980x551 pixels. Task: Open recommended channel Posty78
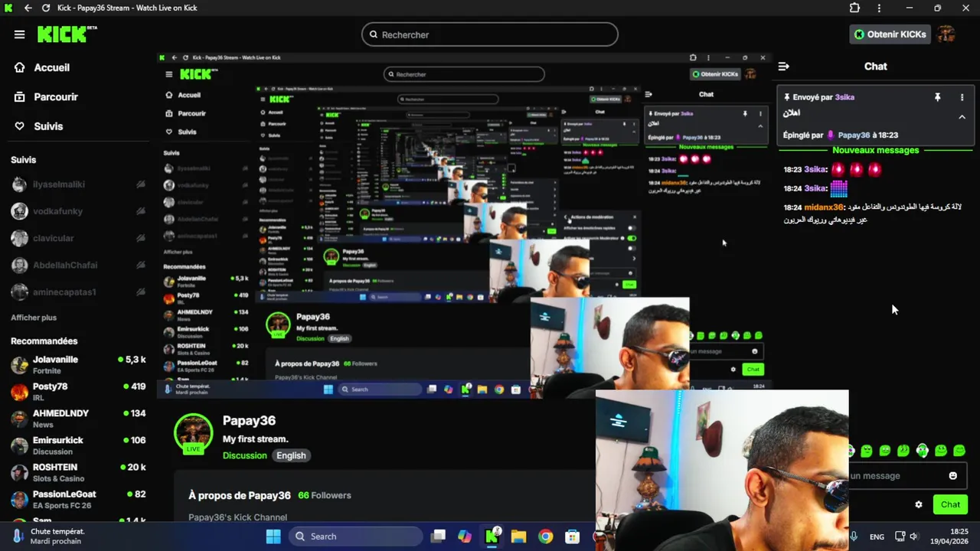pyautogui.click(x=77, y=391)
